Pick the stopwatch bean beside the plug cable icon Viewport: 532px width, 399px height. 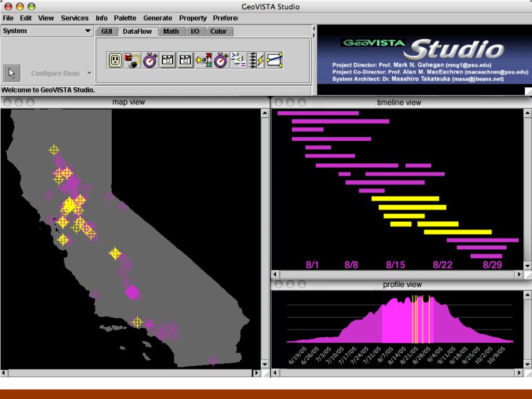pyautogui.click(x=150, y=60)
